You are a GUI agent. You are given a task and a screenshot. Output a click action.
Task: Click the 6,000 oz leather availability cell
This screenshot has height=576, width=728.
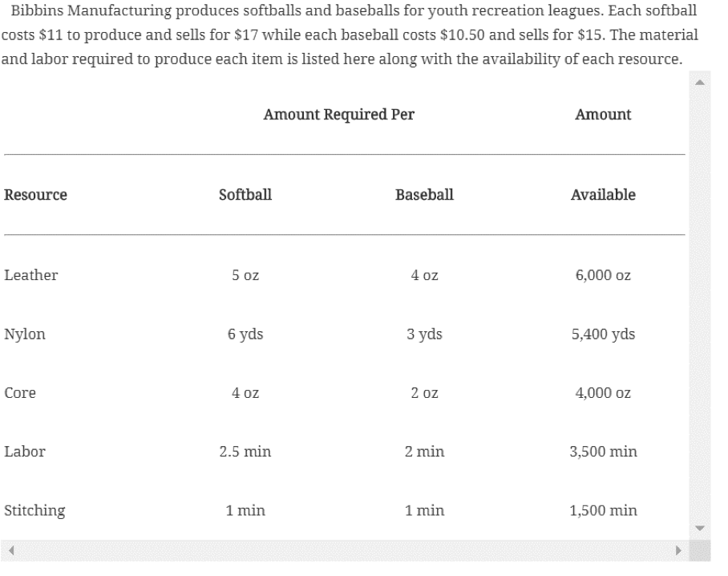(x=603, y=275)
